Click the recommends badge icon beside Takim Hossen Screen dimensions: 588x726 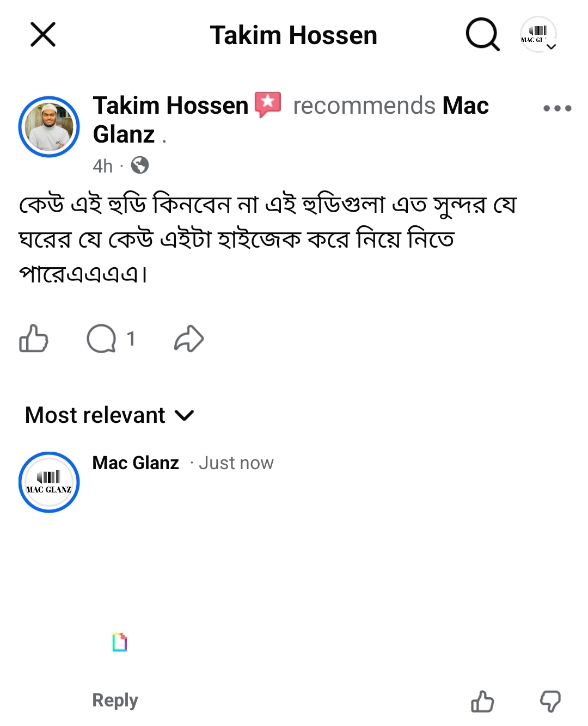pos(268,104)
